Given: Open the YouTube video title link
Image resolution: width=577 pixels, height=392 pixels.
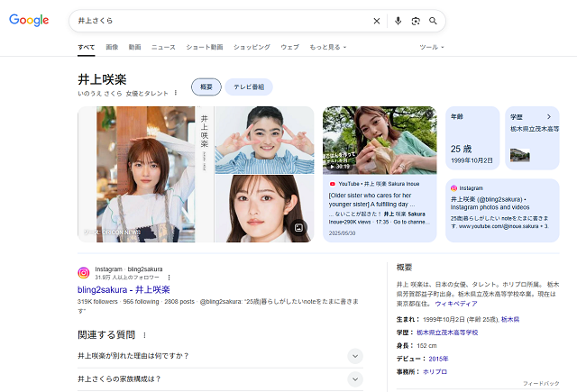Looking at the screenshot, I should pyautogui.click(x=372, y=200).
